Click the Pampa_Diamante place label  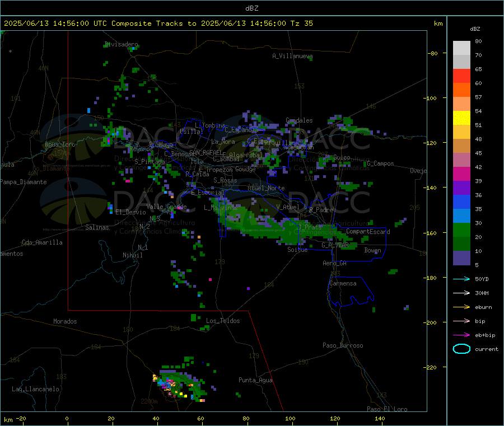(24, 182)
